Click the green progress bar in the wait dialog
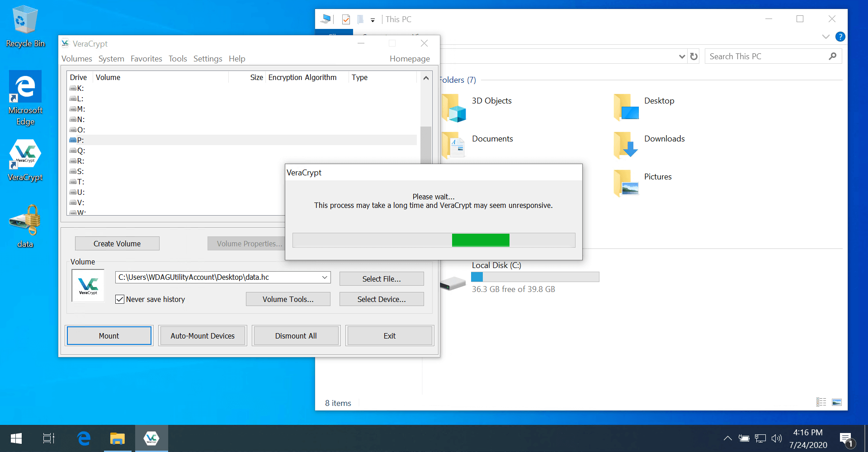Viewport: 868px width, 452px height. tap(481, 240)
